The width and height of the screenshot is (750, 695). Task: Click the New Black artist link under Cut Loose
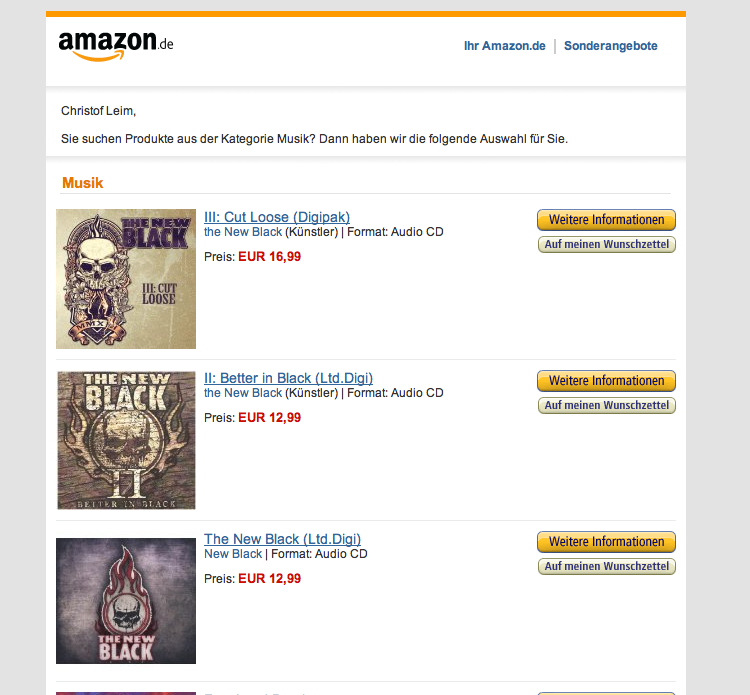pyautogui.click(x=243, y=232)
